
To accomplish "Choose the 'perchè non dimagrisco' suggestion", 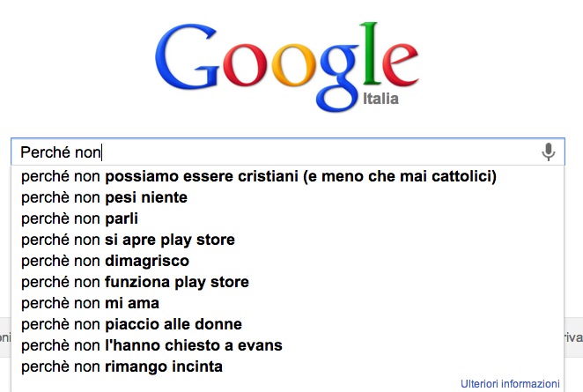I will click(x=105, y=261).
